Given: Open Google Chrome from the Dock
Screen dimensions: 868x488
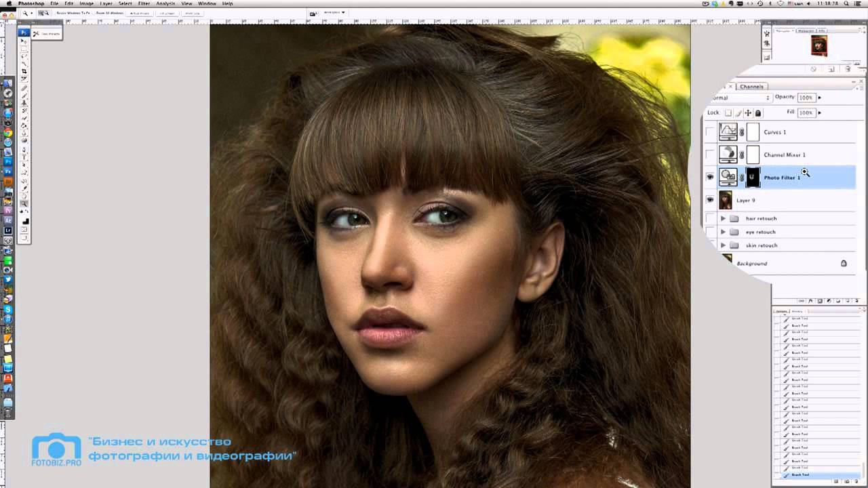Looking at the screenshot, I should [8, 133].
